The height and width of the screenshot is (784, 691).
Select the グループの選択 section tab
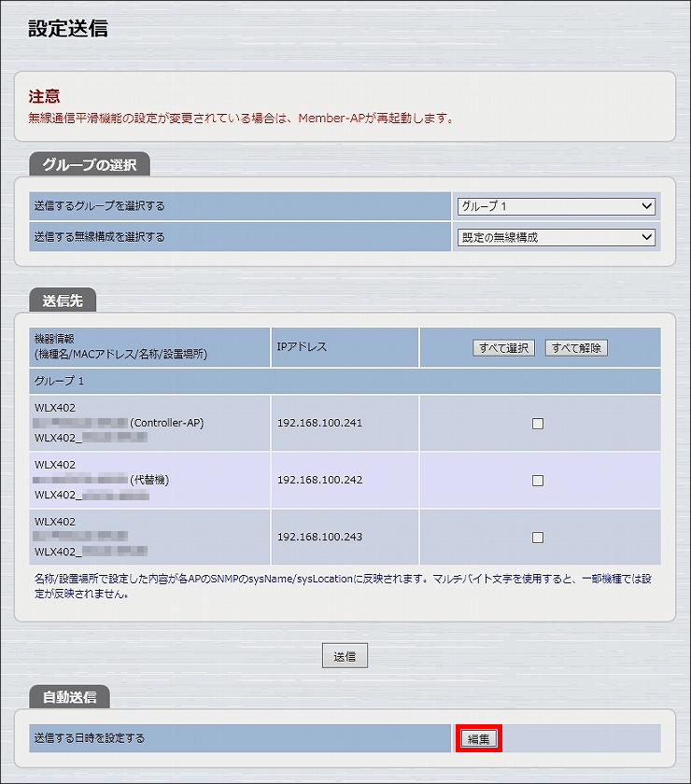click(x=90, y=164)
